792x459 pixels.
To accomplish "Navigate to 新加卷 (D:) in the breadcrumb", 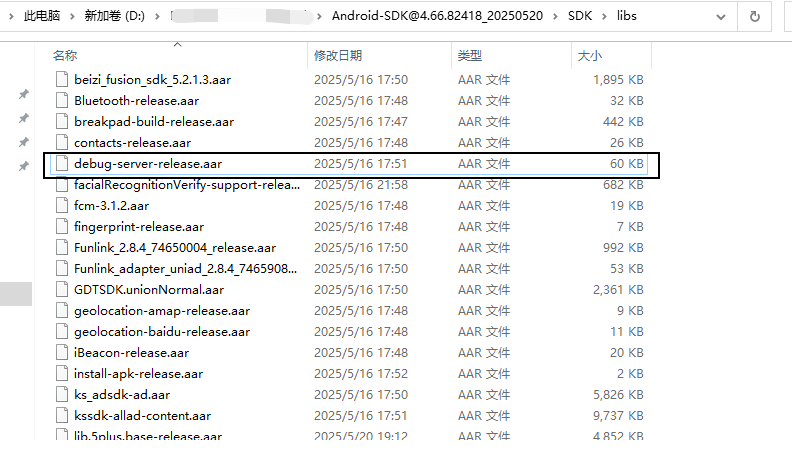I will click(116, 16).
